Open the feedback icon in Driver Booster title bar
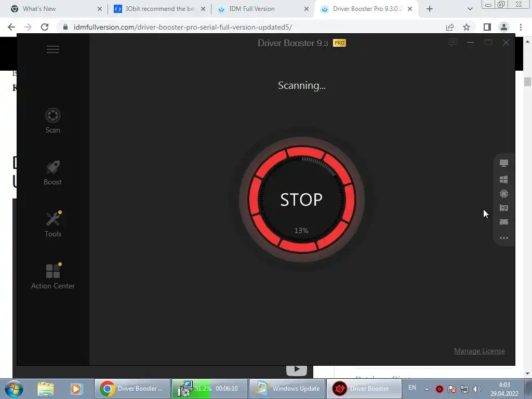The width and height of the screenshot is (532, 399). click(x=453, y=43)
